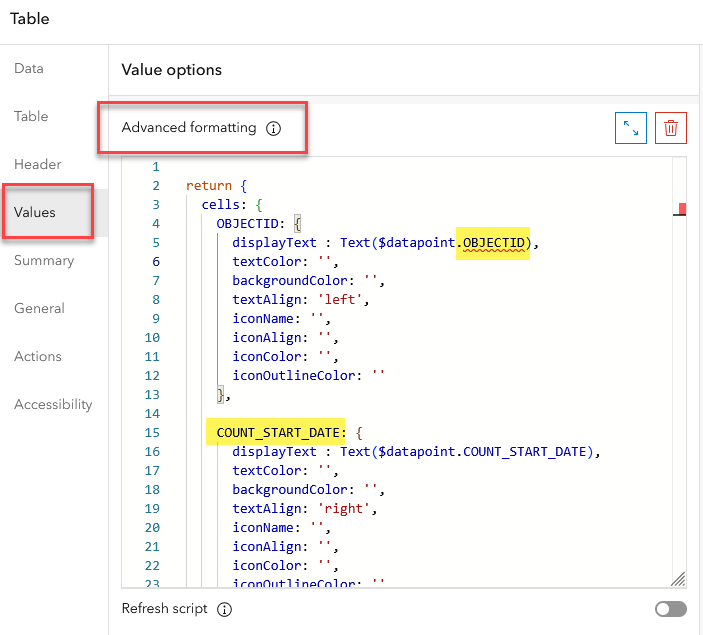Toggle the Refresh script switch
This screenshot has width=703, height=635.
pyautogui.click(x=671, y=609)
